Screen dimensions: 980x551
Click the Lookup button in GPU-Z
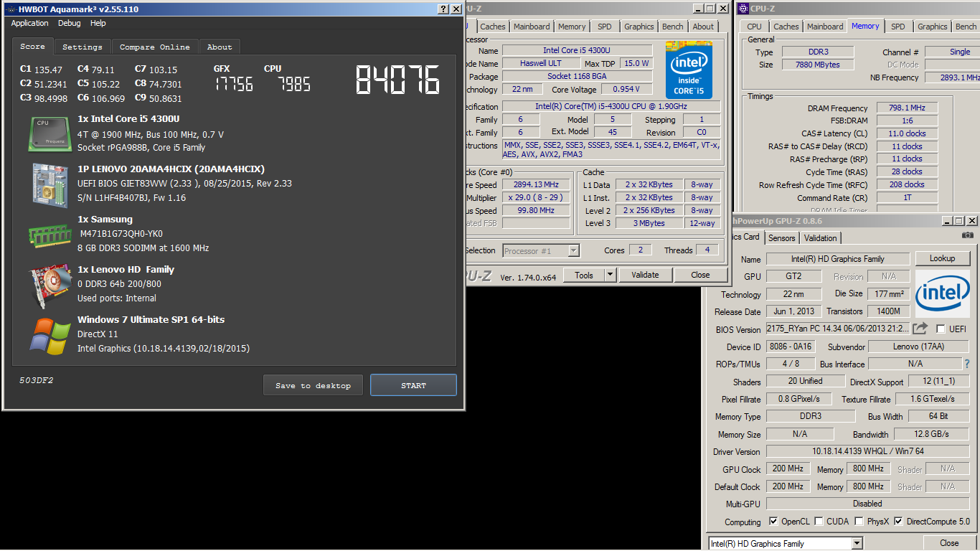(942, 258)
